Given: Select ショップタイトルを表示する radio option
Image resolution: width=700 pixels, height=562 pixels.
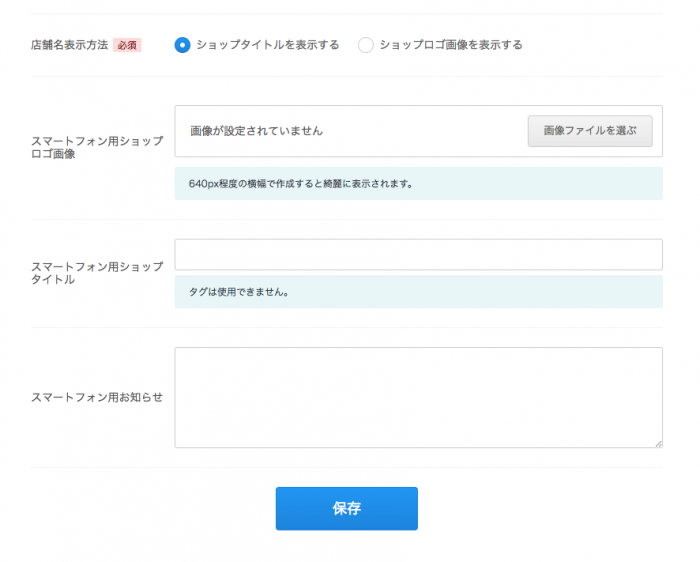Looking at the screenshot, I should (x=182, y=45).
